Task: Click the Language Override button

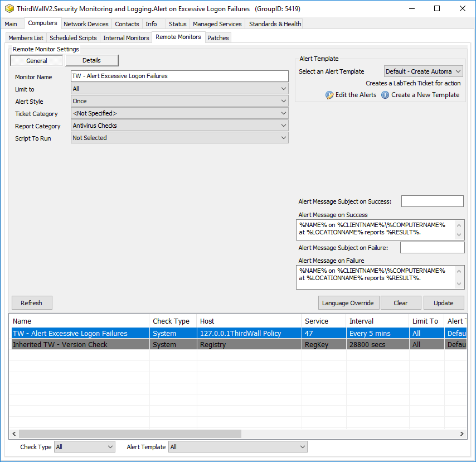Action: point(348,303)
